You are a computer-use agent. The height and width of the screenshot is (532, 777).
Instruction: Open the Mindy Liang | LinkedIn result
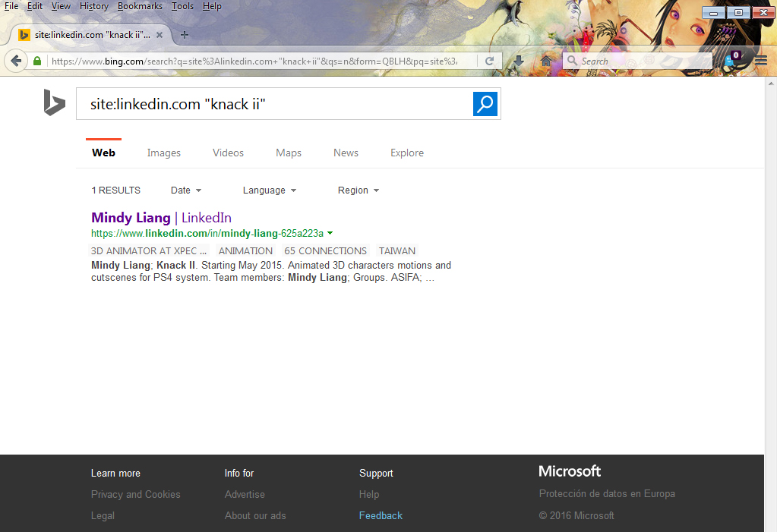(x=161, y=218)
